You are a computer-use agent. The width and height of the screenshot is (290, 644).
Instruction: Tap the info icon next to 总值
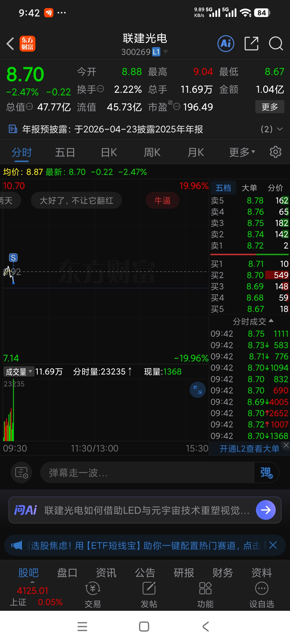pyautogui.click(x=29, y=107)
